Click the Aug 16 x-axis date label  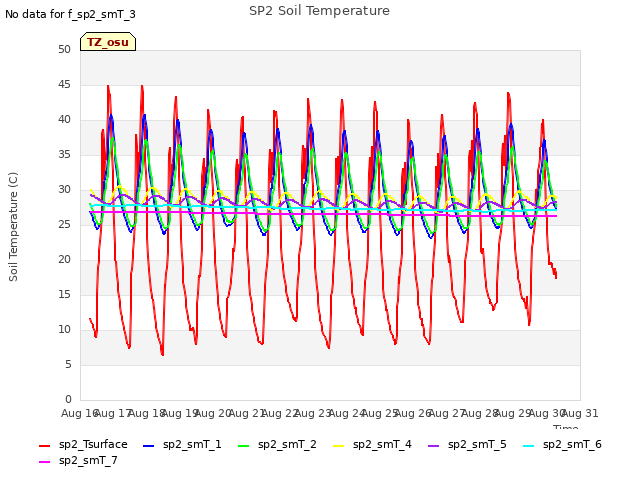(80, 413)
